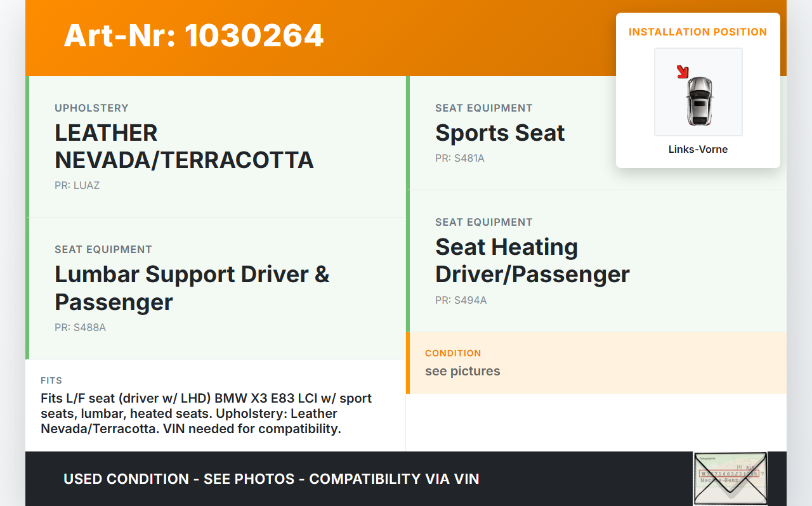812x506 pixels.
Task: Click the Lumbar Support Driver & Passenger entry
Action: pyautogui.click(x=192, y=288)
